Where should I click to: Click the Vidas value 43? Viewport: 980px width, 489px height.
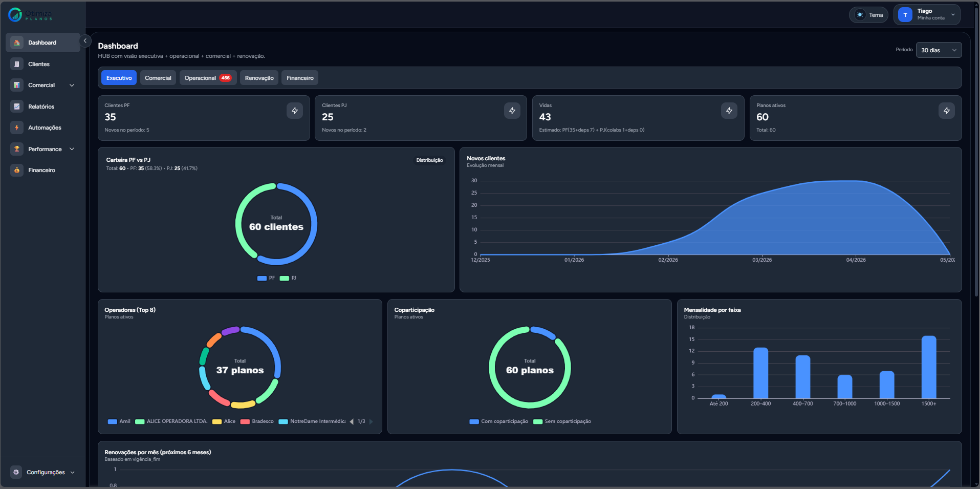pyautogui.click(x=545, y=117)
